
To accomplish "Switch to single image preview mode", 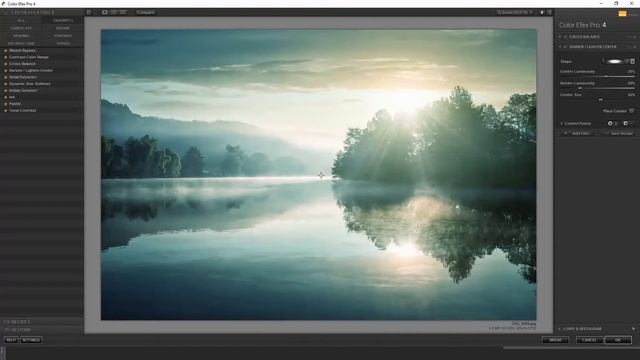I will click(x=105, y=12).
